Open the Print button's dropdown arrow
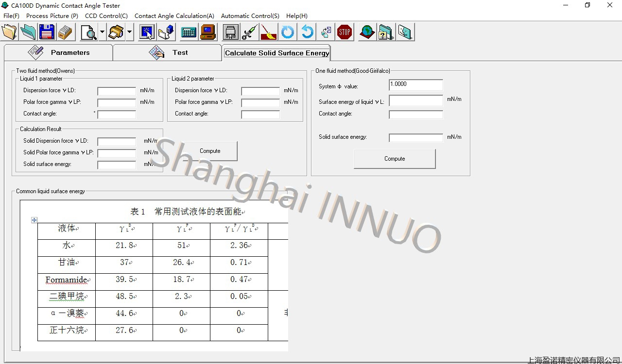The image size is (622, 364). pyautogui.click(x=129, y=32)
